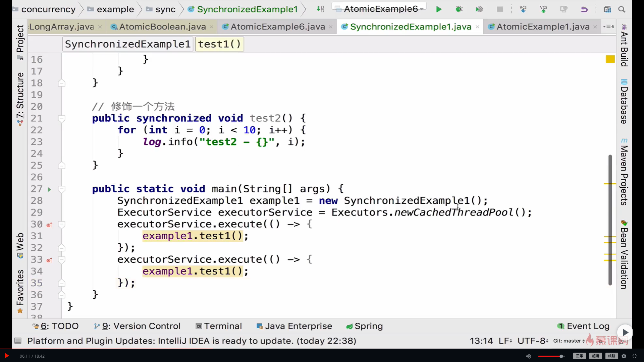Click the SynchronizedExample1 class breadcrumb above code
The width and height of the screenshot is (644, 362).
tap(127, 44)
